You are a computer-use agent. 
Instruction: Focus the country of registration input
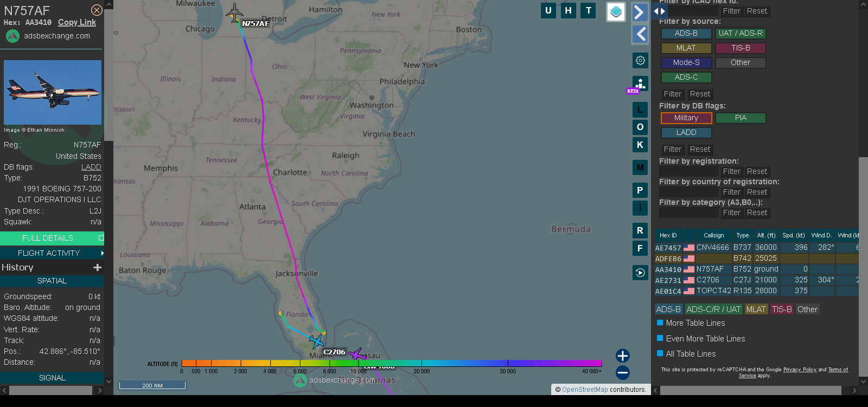coord(689,192)
